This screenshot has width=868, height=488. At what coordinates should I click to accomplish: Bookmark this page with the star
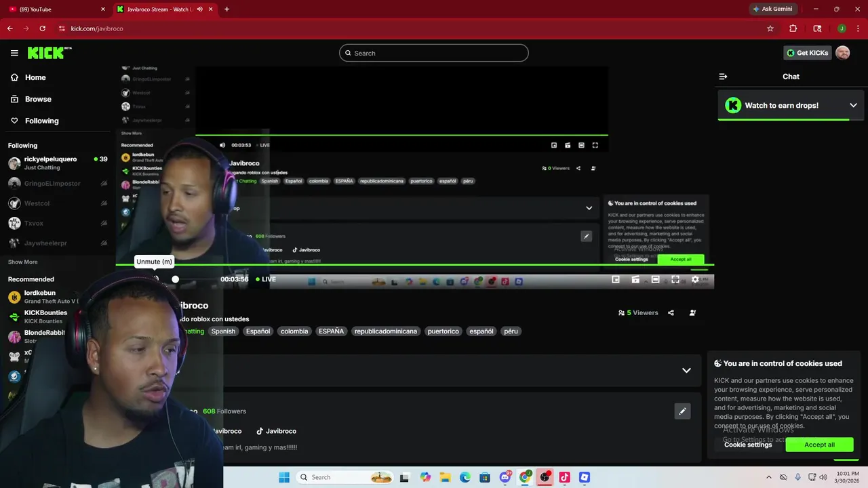click(x=770, y=28)
